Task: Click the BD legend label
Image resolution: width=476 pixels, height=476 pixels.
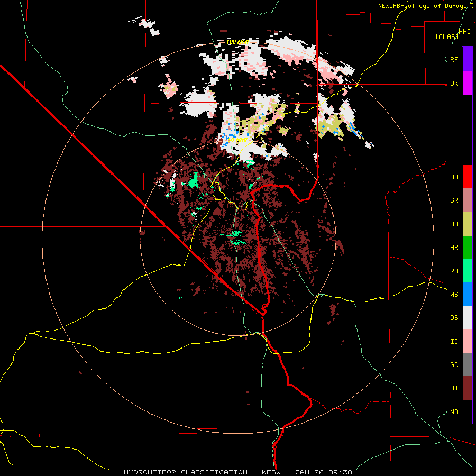Action: click(454, 224)
